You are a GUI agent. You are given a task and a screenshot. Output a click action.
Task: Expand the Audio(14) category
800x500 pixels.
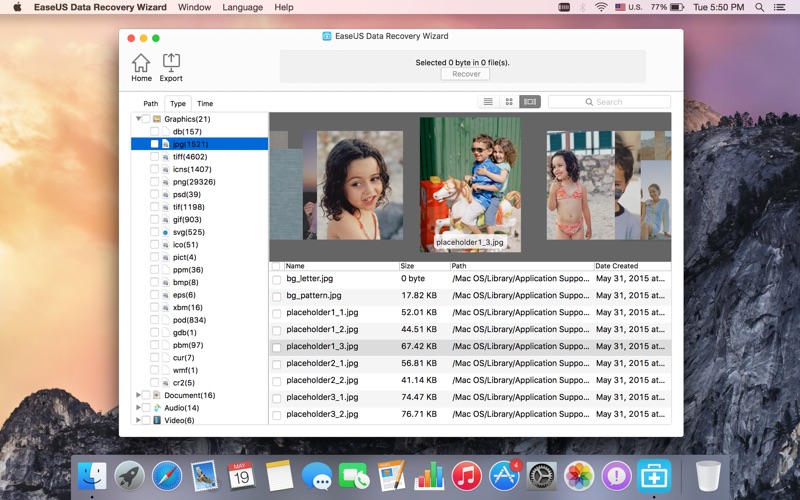(x=138, y=408)
